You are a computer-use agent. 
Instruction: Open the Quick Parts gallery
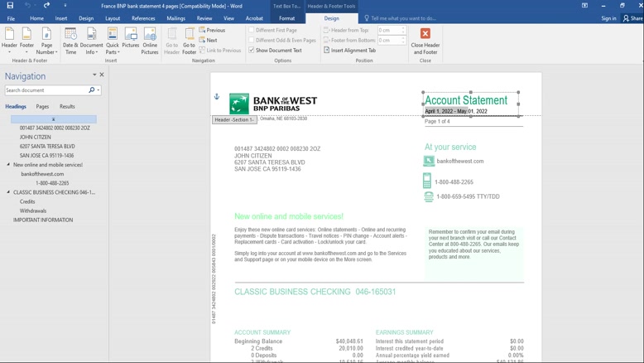click(x=113, y=40)
